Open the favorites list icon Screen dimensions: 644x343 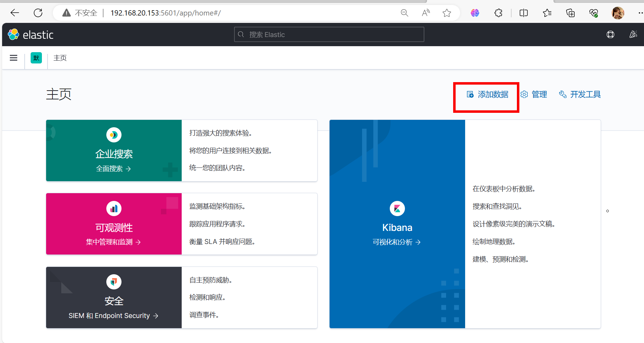pyautogui.click(x=547, y=13)
